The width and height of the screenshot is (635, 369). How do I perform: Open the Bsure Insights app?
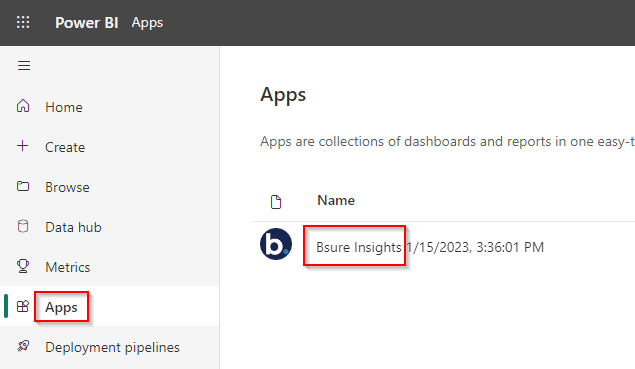pyautogui.click(x=358, y=247)
